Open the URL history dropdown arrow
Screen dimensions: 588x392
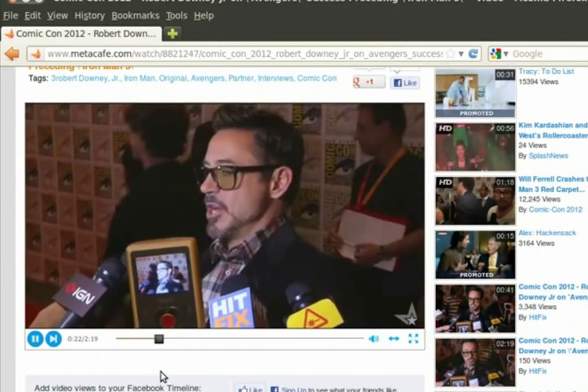[461, 54]
